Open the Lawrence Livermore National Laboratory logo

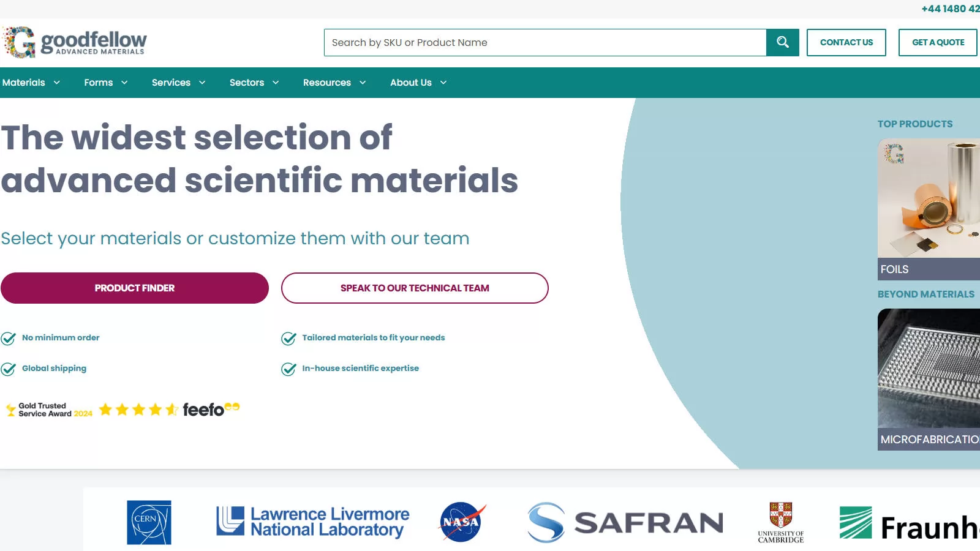pyautogui.click(x=313, y=522)
